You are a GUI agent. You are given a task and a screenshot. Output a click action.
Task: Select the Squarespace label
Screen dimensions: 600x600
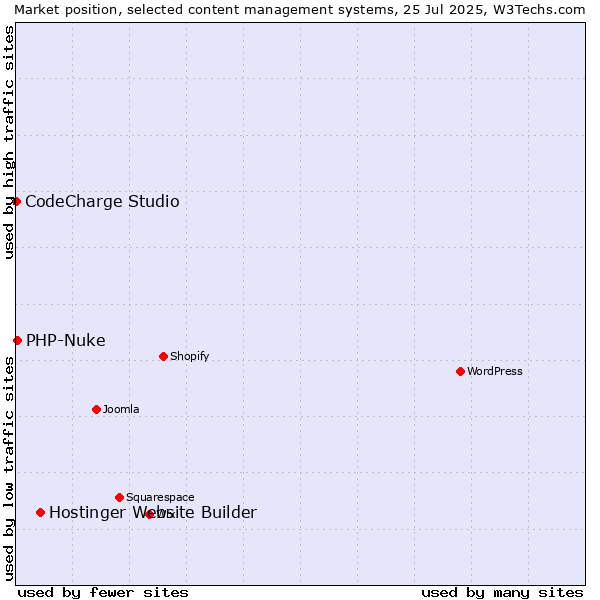point(160,497)
